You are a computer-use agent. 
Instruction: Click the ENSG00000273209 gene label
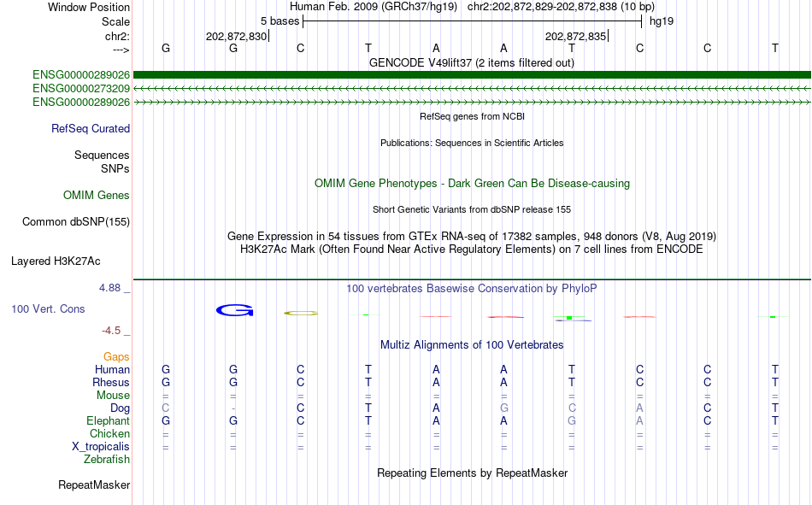coord(81,89)
